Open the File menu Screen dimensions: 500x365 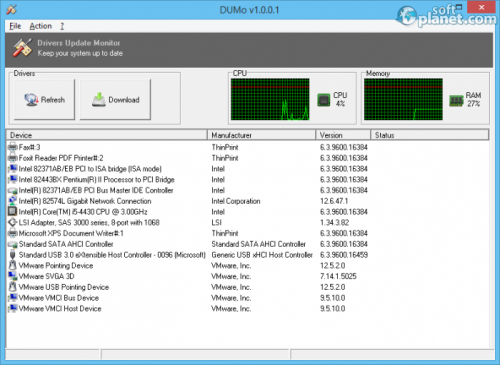click(15, 26)
